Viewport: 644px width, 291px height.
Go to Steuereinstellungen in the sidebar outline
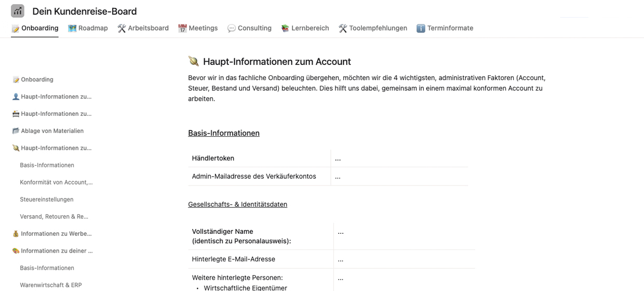click(x=47, y=200)
